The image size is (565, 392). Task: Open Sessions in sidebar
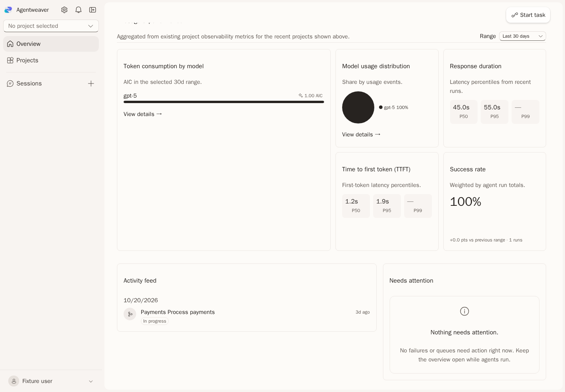(29, 83)
